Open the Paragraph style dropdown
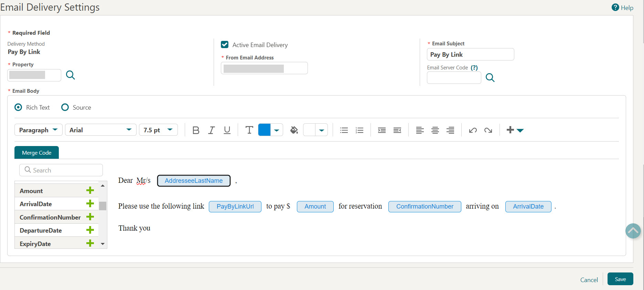This screenshot has width=644, height=290. pyautogui.click(x=39, y=130)
